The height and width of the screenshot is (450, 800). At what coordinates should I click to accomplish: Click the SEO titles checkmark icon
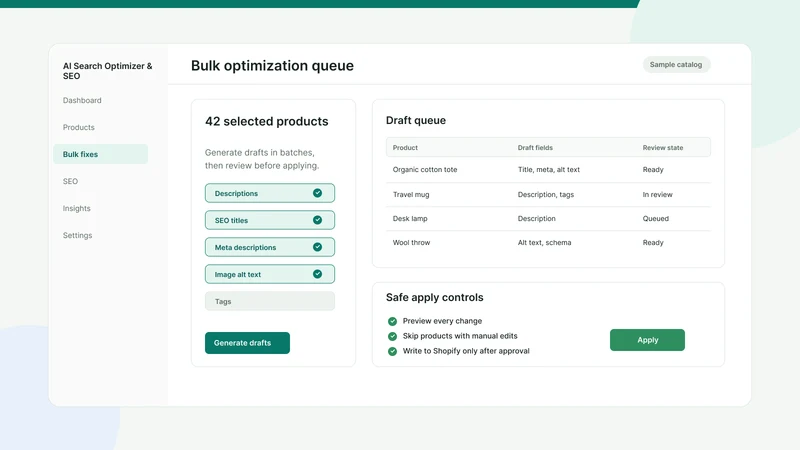pos(317,220)
